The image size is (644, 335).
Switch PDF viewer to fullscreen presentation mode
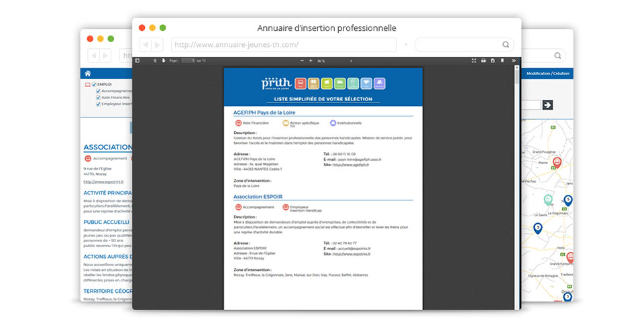click(474, 61)
